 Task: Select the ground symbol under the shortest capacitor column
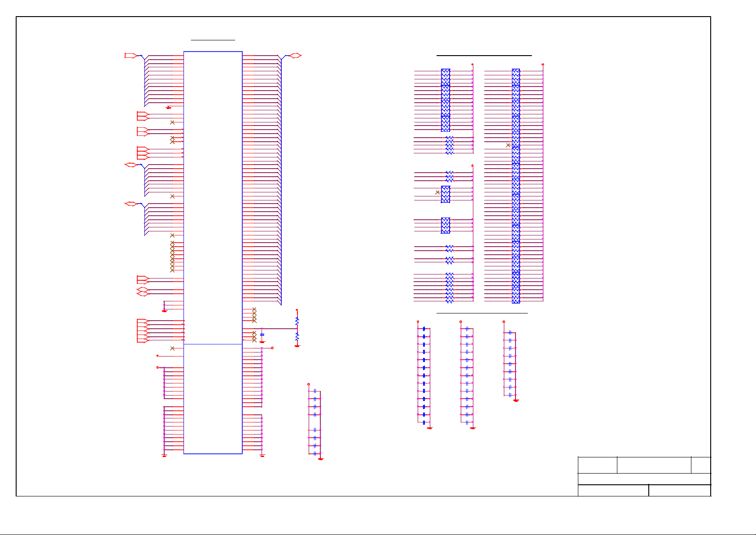tap(516, 400)
